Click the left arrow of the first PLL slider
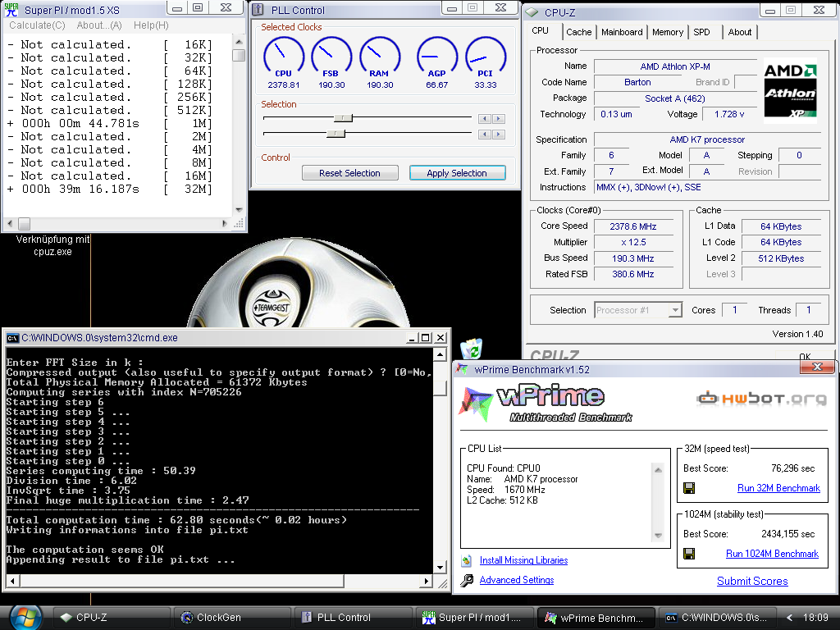Viewport: 840px width, 630px height. coord(485,119)
